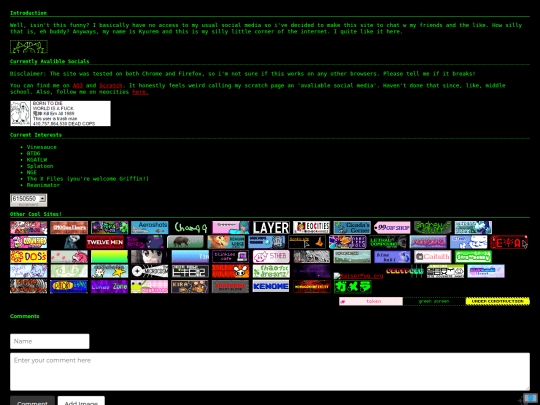Open the brown boar animal badge
This screenshot has width=540, height=405.
click(185, 242)
